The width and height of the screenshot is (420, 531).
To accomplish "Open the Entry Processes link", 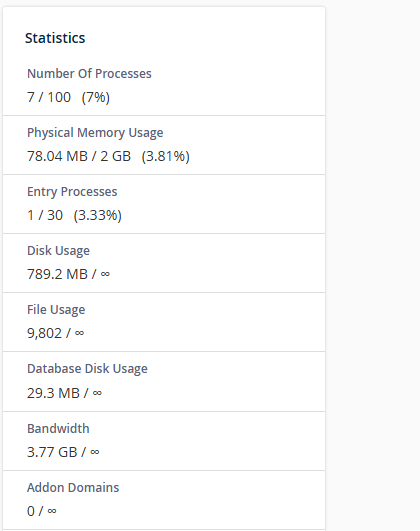I will [x=72, y=192].
